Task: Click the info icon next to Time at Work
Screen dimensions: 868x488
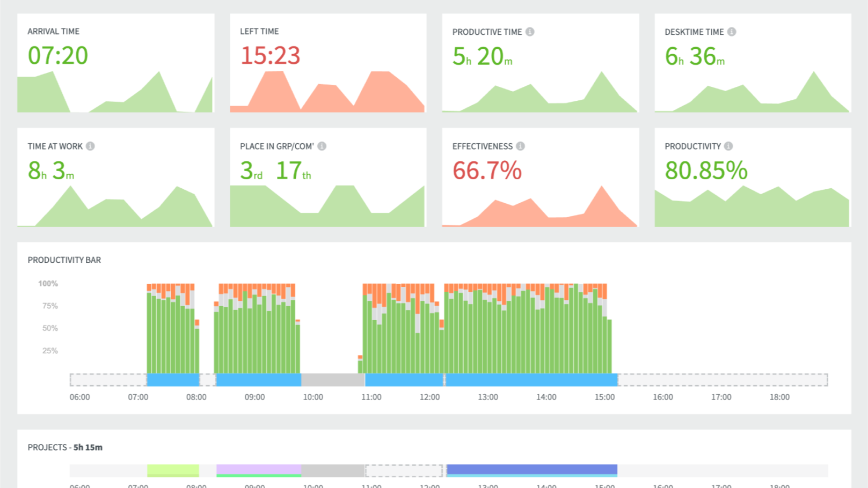Action: coord(90,146)
